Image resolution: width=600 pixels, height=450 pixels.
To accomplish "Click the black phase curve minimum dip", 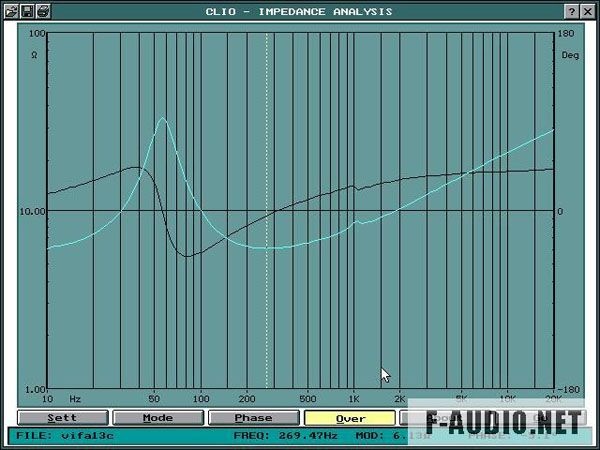I will click(187, 256).
